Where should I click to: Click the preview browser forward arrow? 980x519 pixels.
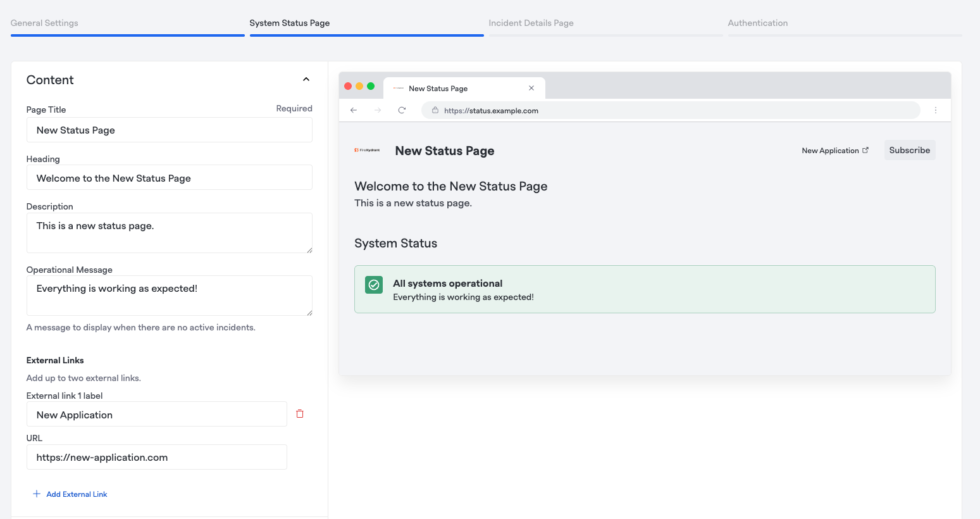click(378, 110)
